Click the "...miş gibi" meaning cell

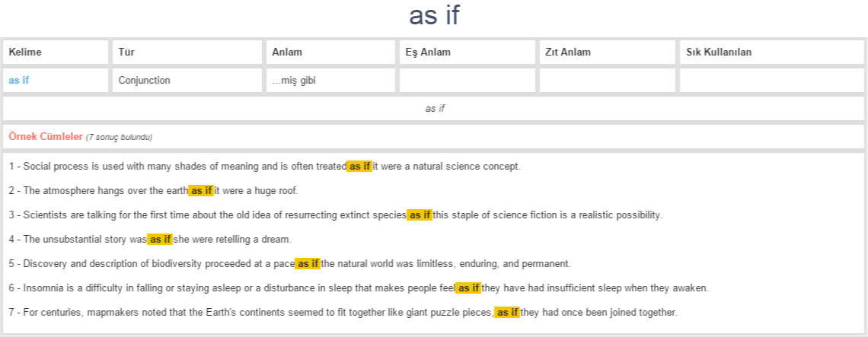coord(294,80)
